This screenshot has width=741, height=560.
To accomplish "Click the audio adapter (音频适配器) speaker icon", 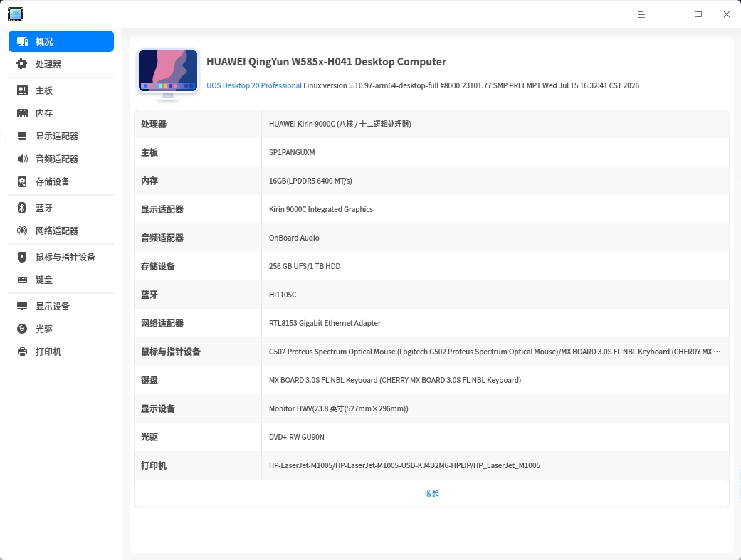I will click(22, 159).
